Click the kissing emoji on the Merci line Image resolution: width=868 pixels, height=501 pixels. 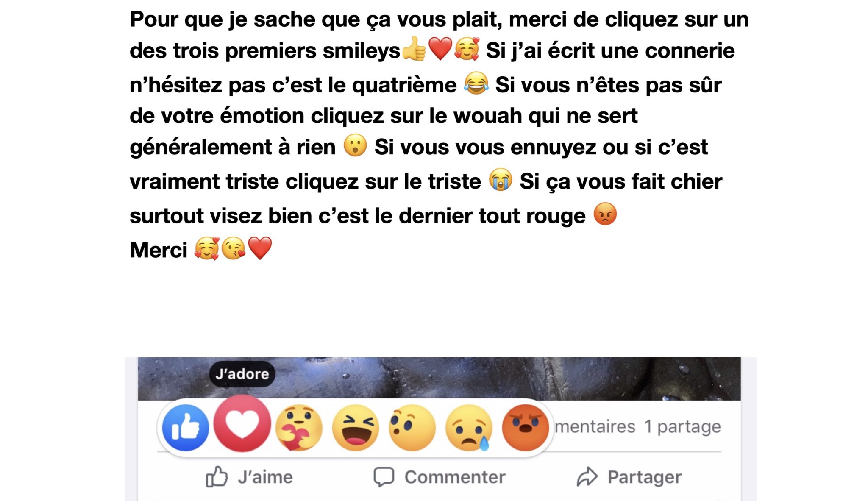[233, 248]
